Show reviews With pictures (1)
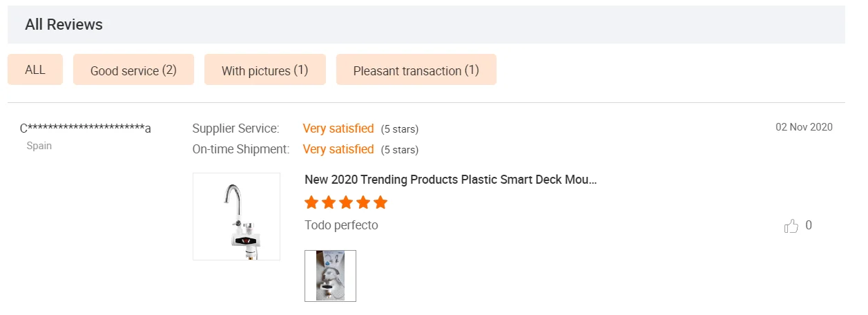Viewport: 868px width, 315px height. click(x=264, y=70)
